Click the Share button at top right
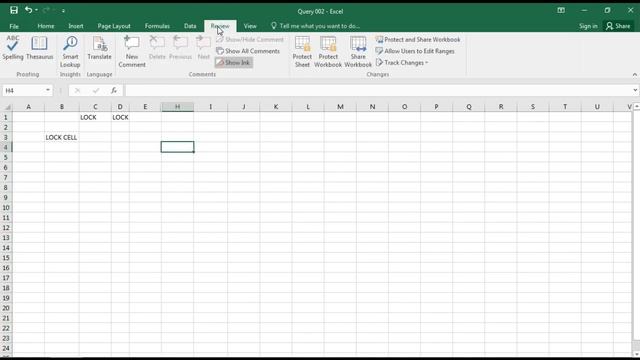The width and height of the screenshot is (640, 360). click(x=618, y=26)
